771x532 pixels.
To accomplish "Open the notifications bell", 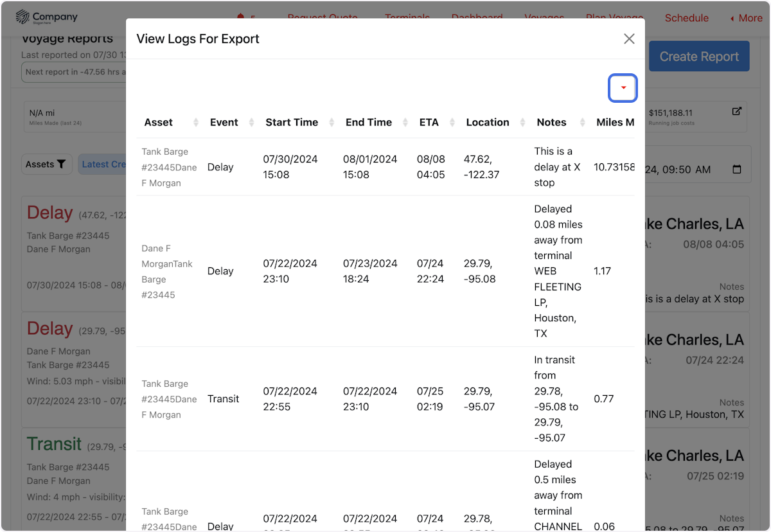I will 241,17.
